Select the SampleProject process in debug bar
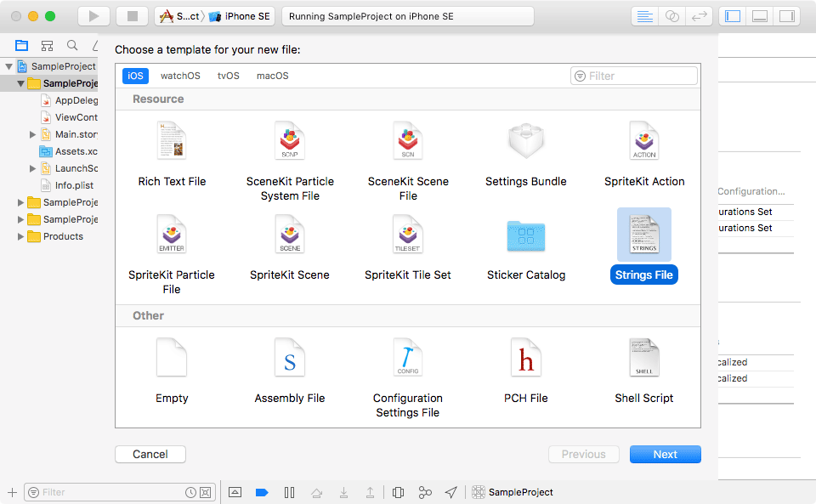 513,492
